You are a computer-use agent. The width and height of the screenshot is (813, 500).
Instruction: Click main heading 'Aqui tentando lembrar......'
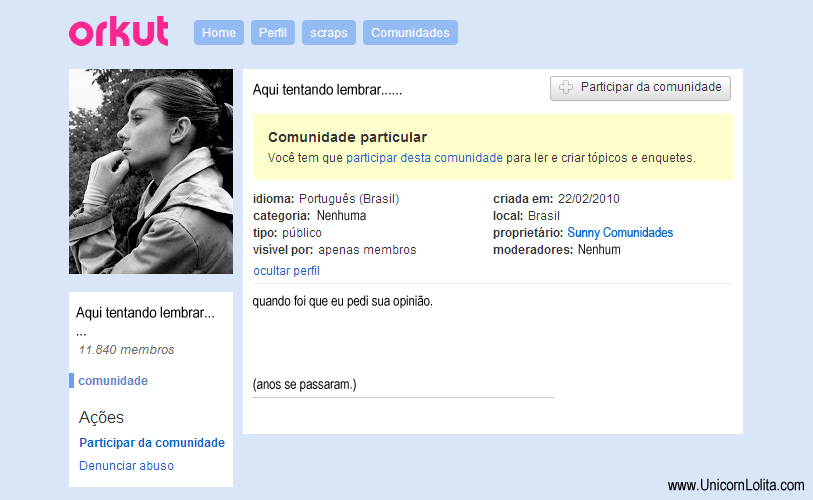(327, 90)
